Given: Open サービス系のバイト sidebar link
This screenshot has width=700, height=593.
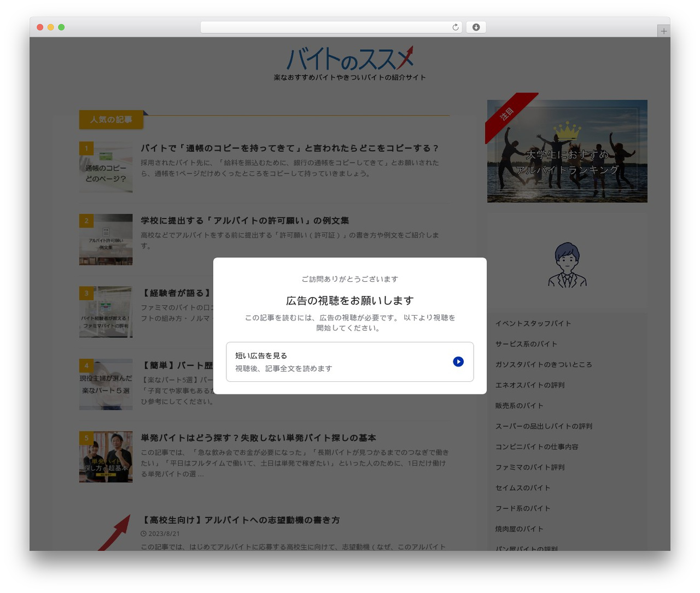Looking at the screenshot, I should [526, 344].
